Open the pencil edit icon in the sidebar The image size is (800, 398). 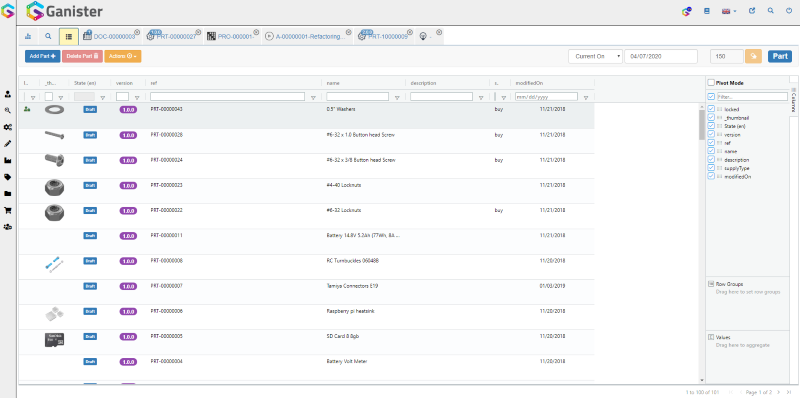(8, 144)
